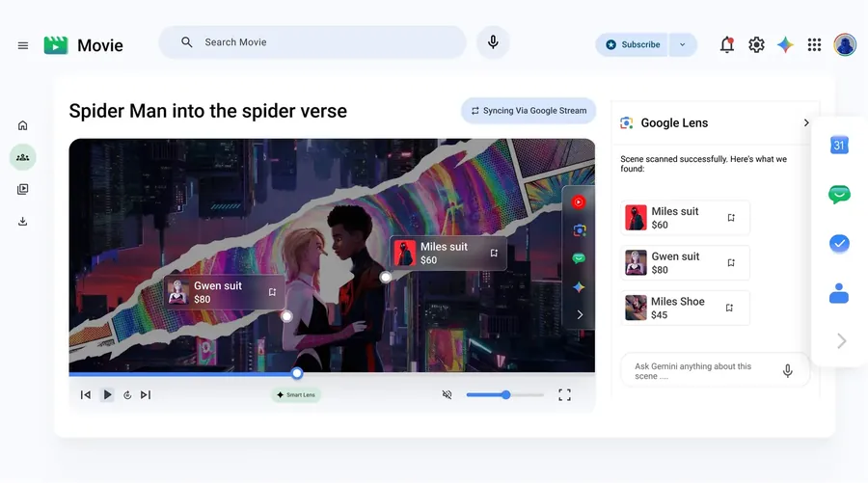Collapse the Google Lens panel chevron
Image resolution: width=868 pixels, height=483 pixels.
[x=806, y=122]
